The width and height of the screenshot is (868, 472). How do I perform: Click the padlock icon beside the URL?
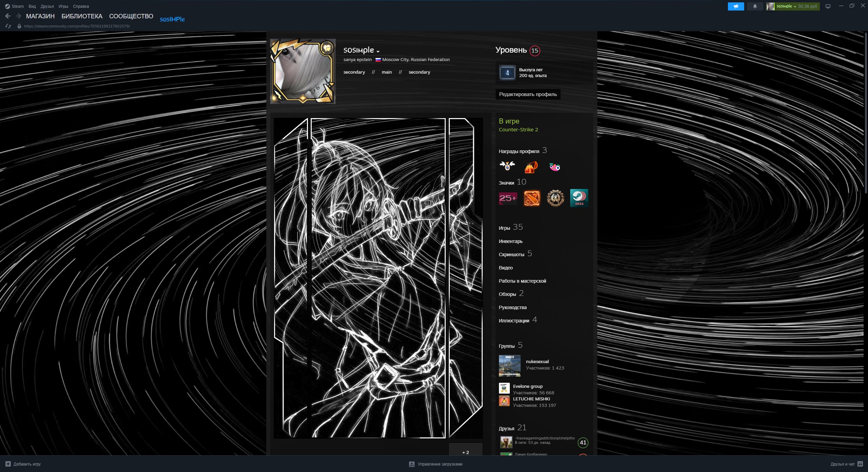(19, 26)
